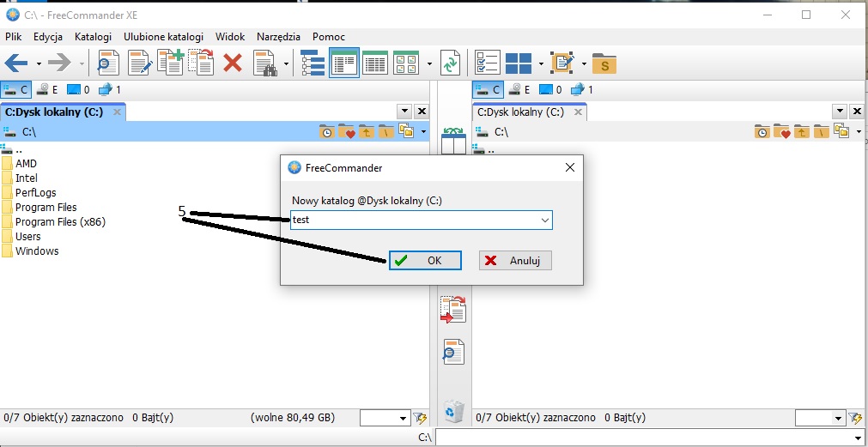Screen dimensions: 868x447
Task: Select desktop drive 0 in right panel
Action: pyautogui.click(x=550, y=89)
